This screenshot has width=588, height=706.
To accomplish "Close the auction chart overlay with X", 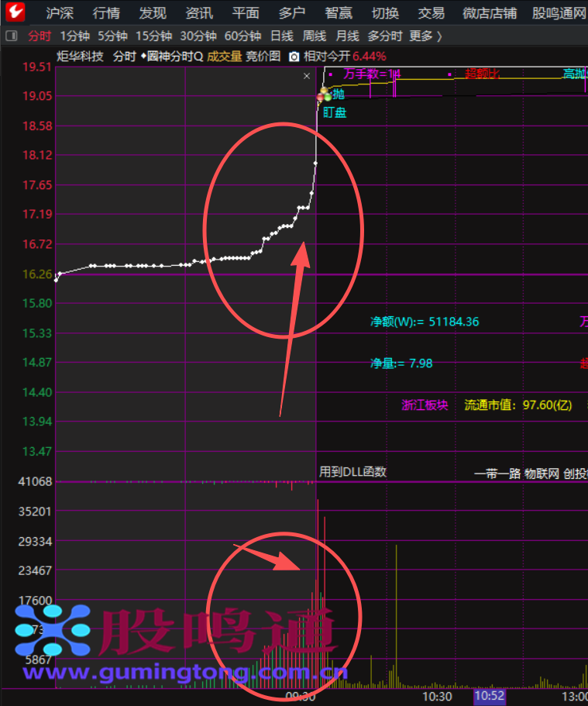I will (307, 76).
